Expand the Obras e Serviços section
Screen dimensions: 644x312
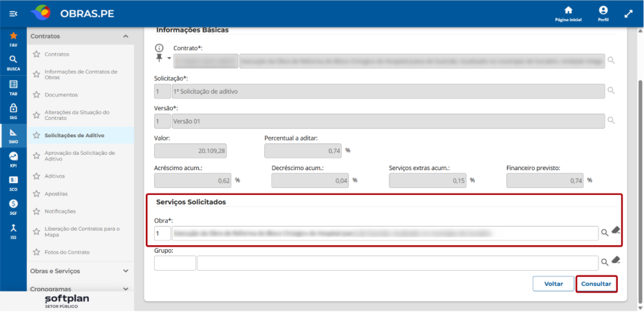click(126, 271)
